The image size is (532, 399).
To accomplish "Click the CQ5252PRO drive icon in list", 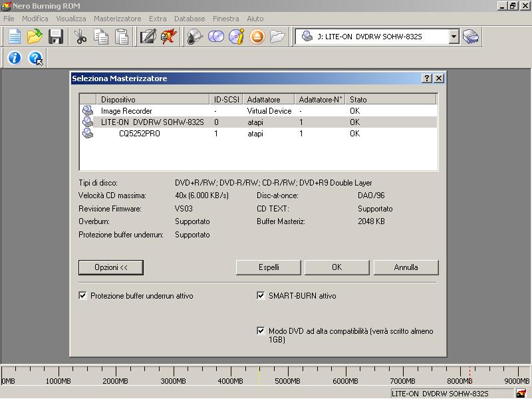I will [88, 134].
